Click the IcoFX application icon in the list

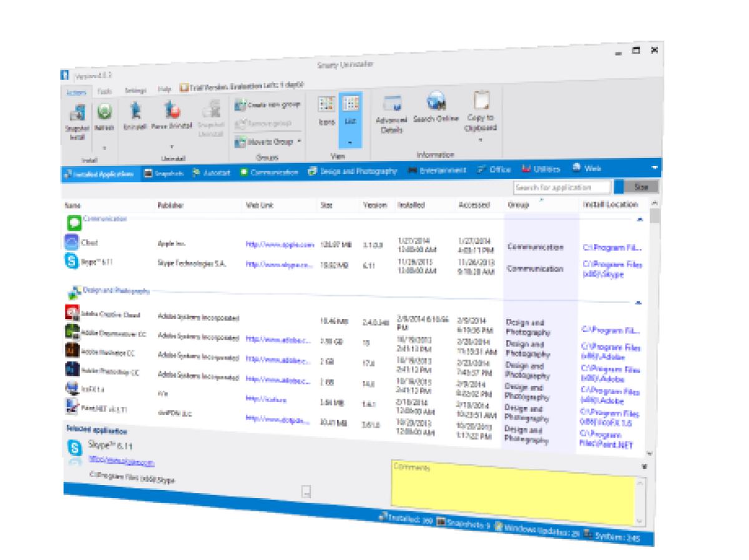point(73,388)
